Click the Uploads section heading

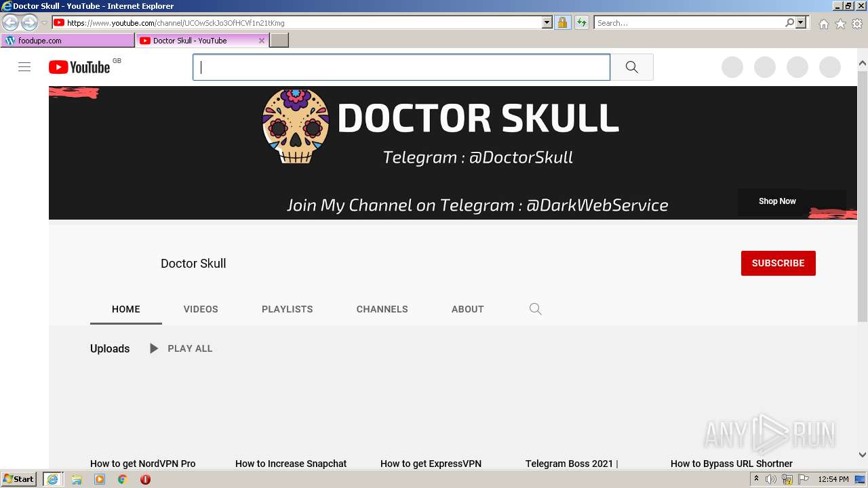pos(110,348)
